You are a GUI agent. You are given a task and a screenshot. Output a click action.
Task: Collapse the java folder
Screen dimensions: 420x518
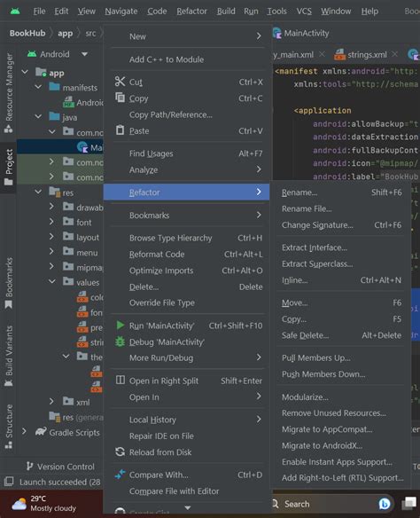point(39,117)
